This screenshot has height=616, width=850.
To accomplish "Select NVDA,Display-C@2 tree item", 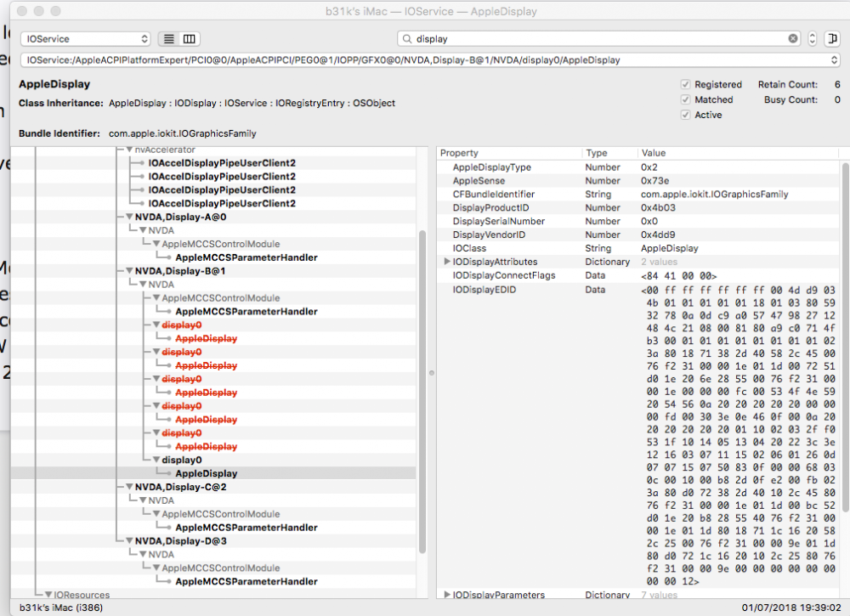I will pos(180,487).
